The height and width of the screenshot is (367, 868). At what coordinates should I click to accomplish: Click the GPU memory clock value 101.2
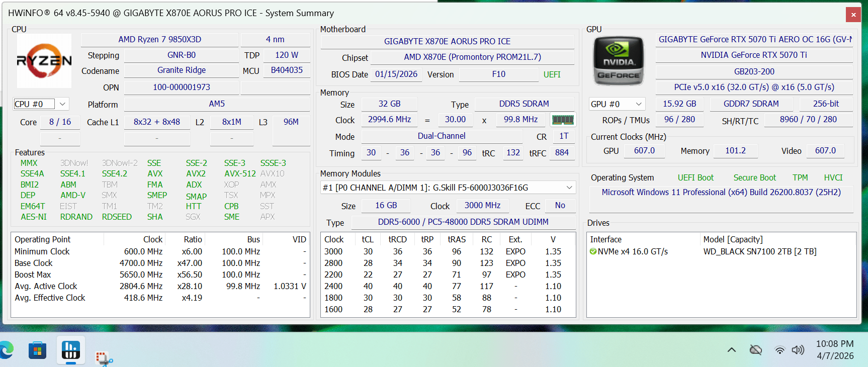click(x=735, y=150)
